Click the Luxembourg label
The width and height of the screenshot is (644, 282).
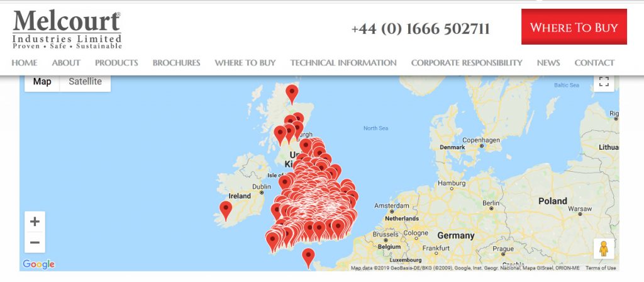[406, 260]
